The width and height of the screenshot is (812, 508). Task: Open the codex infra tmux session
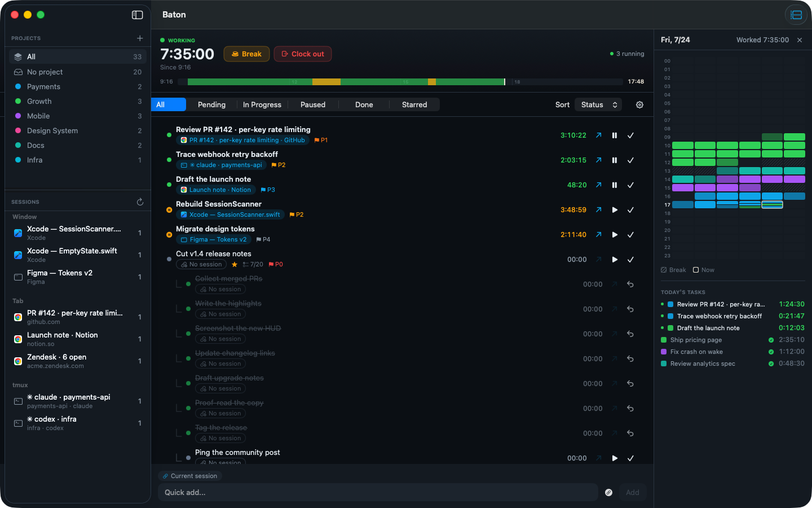pyautogui.click(x=78, y=423)
